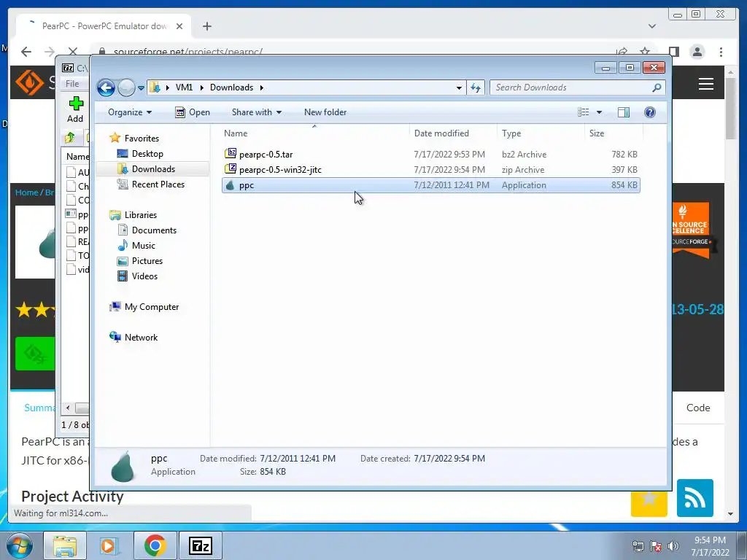Click Downloads in address breadcrumb
Screen dimensions: 747x560
pos(231,87)
